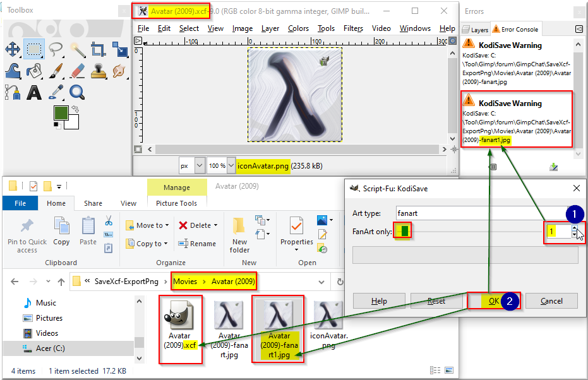Swap foreground and background colors
Screen dimensions: 588x380
point(75,109)
